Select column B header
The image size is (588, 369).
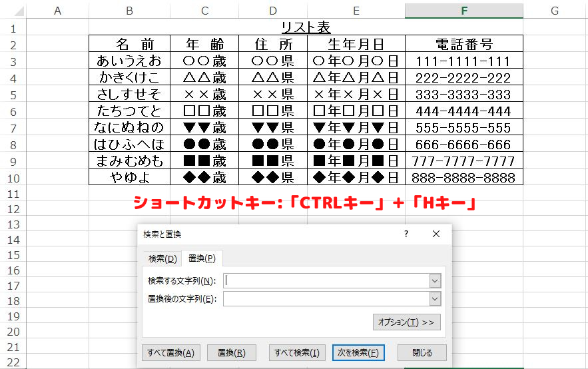point(129,11)
